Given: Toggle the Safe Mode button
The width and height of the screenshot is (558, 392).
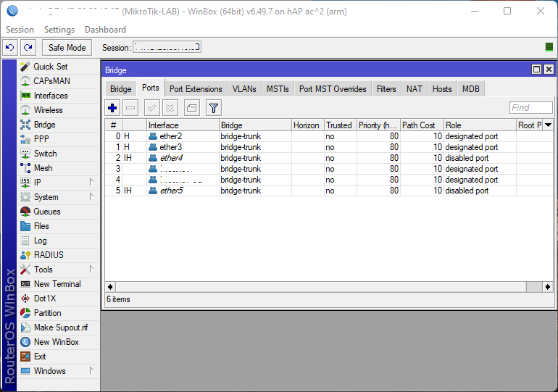Looking at the screenshot, I should point(67,48).
